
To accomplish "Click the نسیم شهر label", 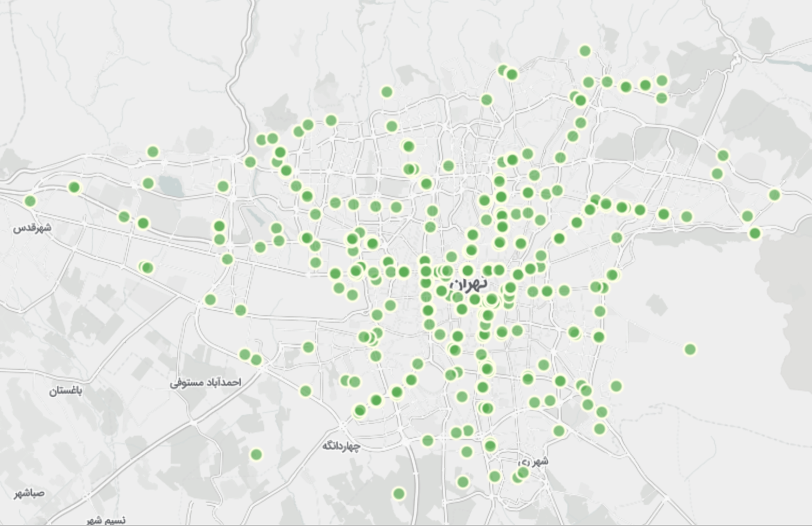I will 106,520.
